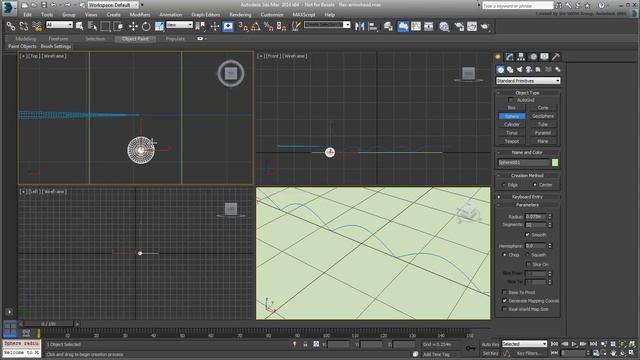Select the Link tool in main toolbar
Screen dimensions: 640x360
pyautogui.click(x=11, y=26)
